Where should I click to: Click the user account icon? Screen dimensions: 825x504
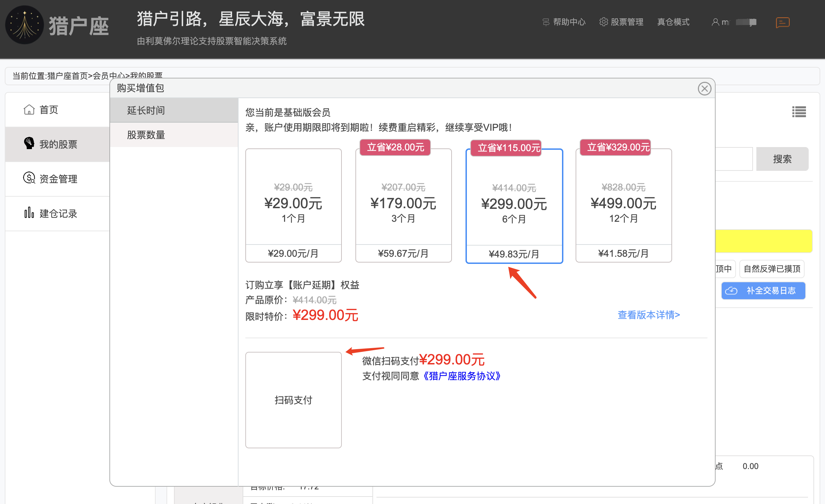tap(715, 22)
